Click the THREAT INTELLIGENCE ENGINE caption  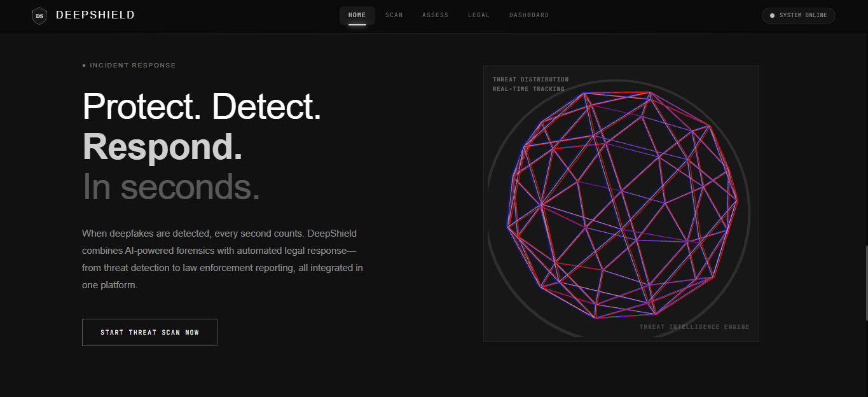point(694,327)
